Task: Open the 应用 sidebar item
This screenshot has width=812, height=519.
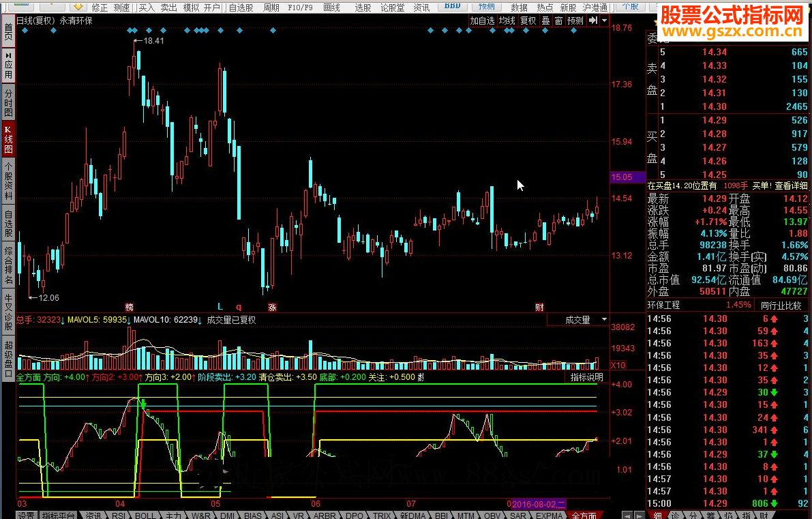Action: click(8, 65)
